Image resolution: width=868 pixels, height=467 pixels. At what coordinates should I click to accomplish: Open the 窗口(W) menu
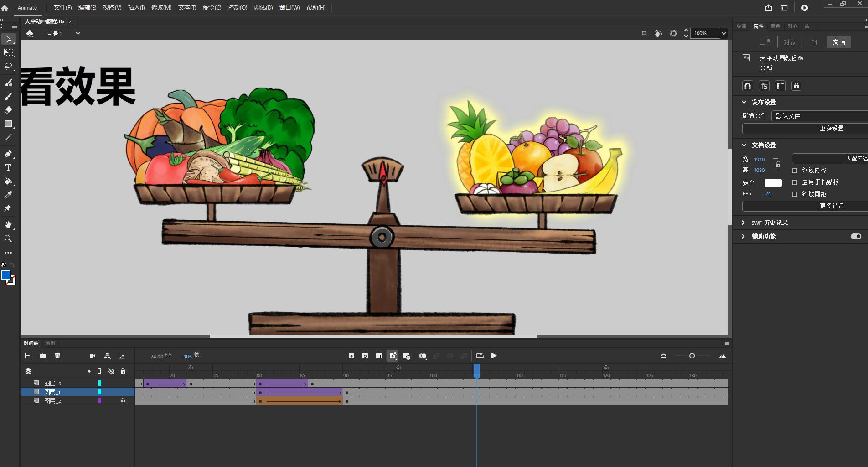click(289, 8)
